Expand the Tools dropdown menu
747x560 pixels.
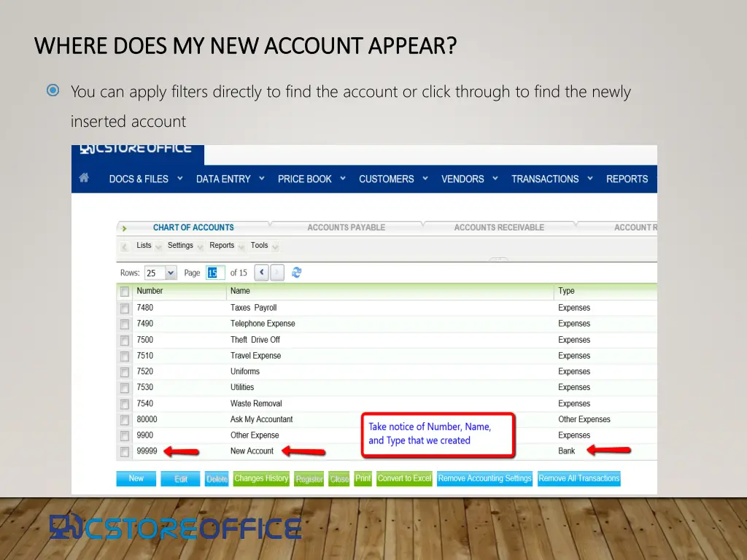pos(264,246)
